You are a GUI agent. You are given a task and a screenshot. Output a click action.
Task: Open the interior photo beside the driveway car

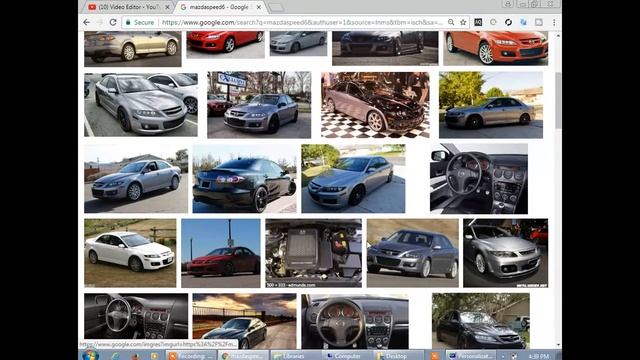[479, 178]
